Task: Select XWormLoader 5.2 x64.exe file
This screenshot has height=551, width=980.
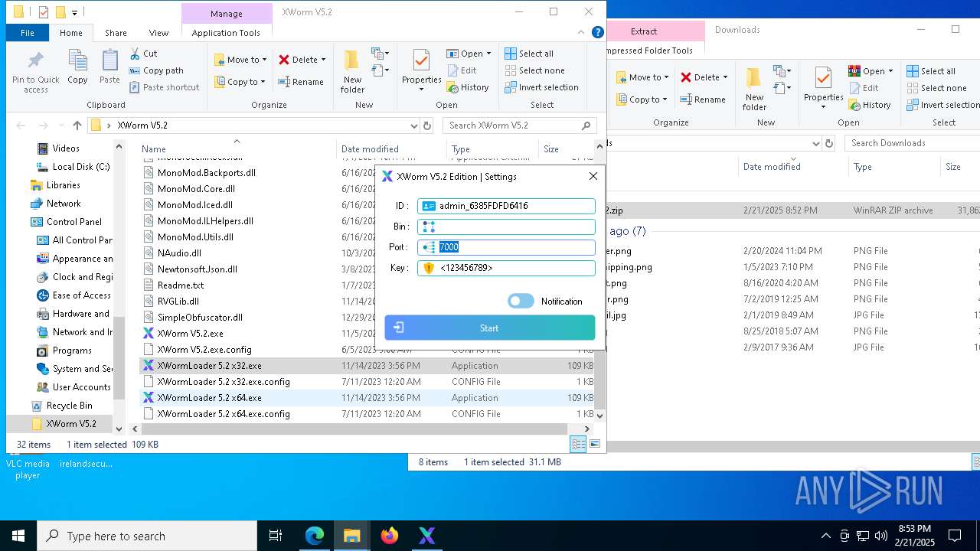Action: pos(209,398)
